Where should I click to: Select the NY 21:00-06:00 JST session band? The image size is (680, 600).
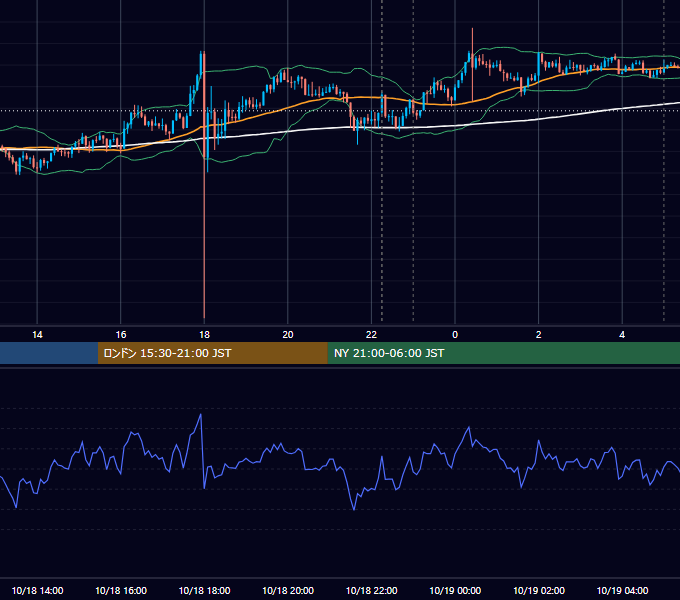click(503, 353)
